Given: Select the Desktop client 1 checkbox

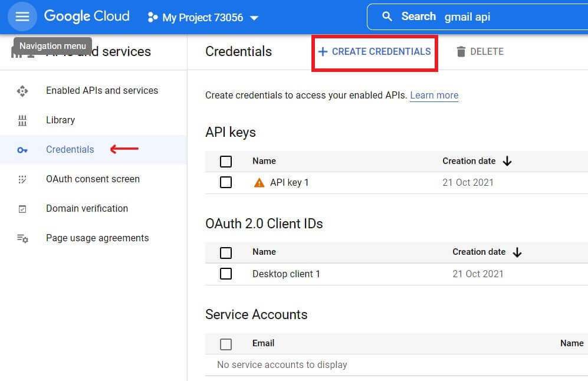Looking at the screenshot, I should pyautogui.click(x=226, y=274).
